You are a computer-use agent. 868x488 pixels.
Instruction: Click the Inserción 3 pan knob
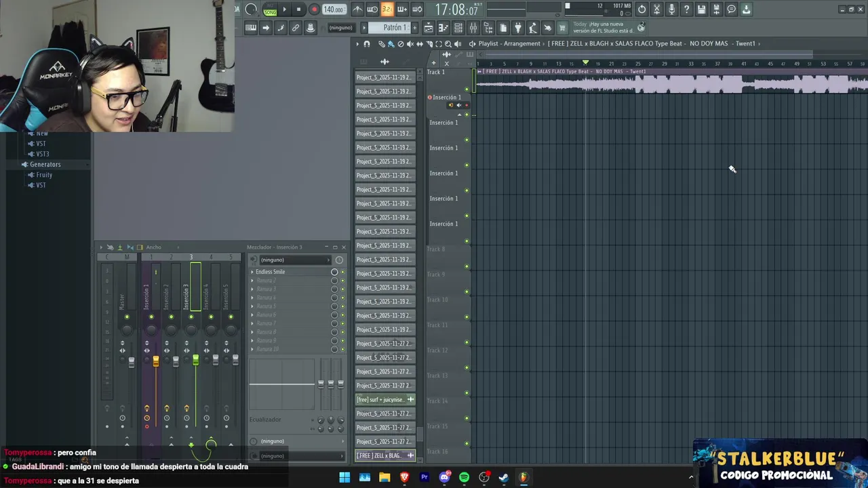191,329
